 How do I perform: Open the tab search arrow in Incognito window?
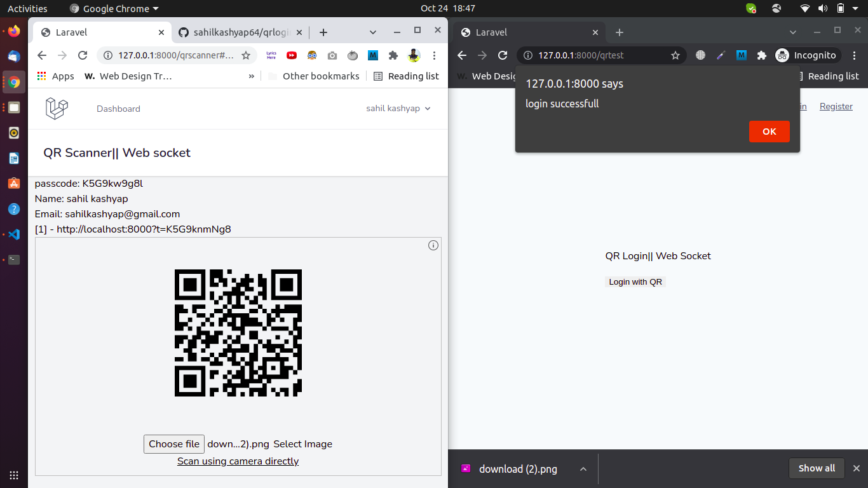[793, 32]
